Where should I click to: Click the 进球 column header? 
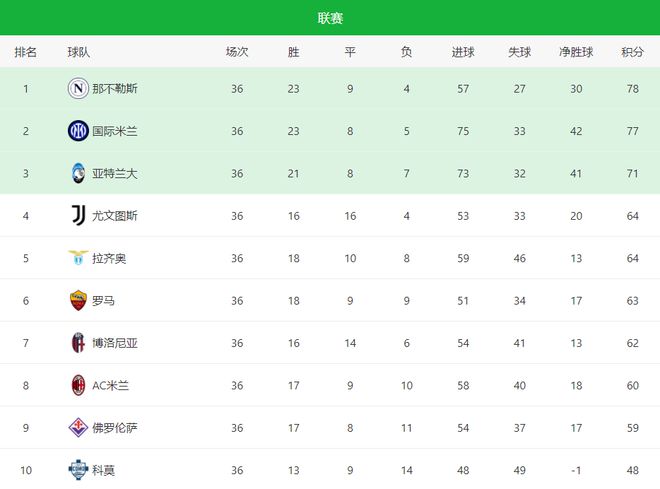[463, 52]
